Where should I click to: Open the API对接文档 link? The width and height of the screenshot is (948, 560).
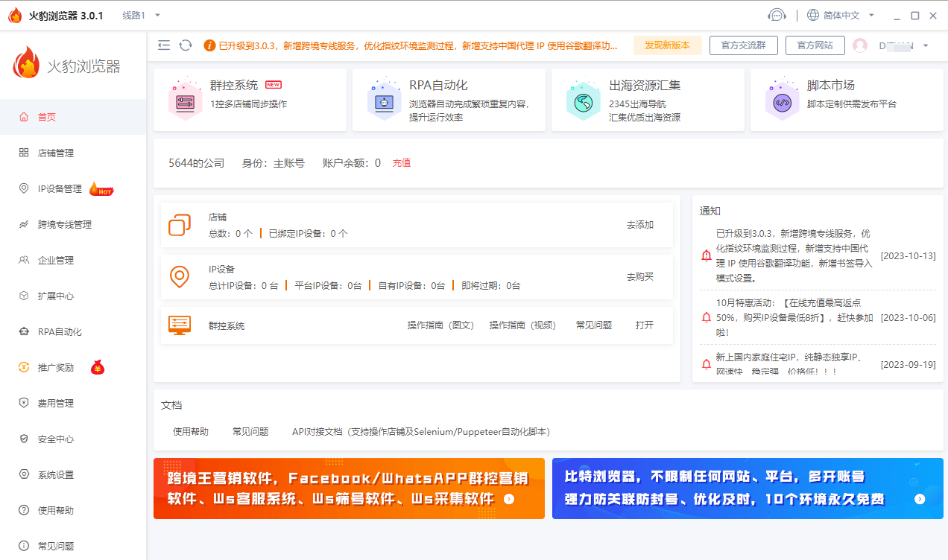tap(421, 432)
